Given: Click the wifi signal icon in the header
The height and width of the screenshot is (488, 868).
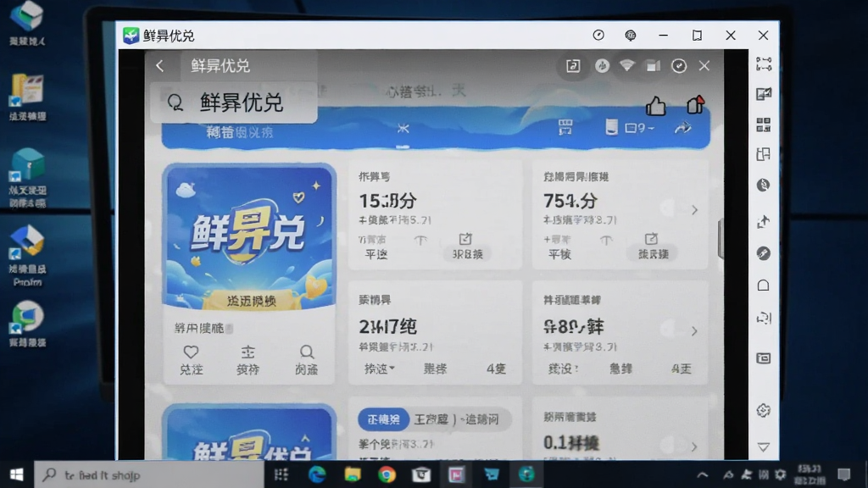Looking at the screenshot, I should (626, 66).
